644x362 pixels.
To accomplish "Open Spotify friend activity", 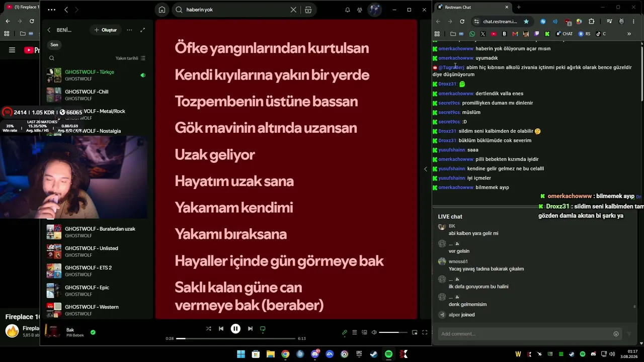I will click(x=360, y=10).
